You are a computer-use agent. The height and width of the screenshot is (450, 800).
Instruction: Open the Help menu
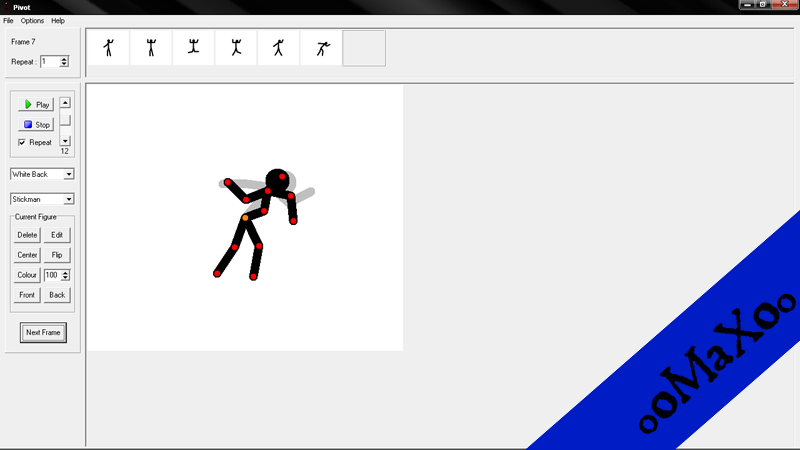(58, 21)
